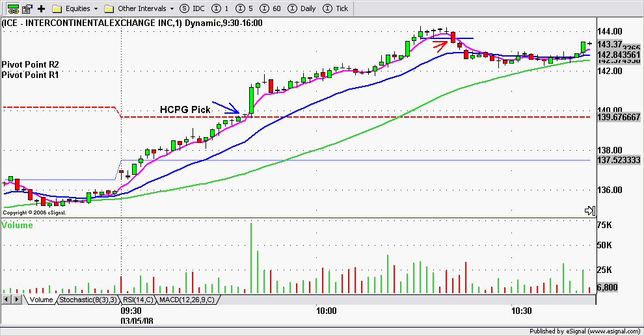Click the left tab scroll arrow
The image size is (644, 336).
6,300
